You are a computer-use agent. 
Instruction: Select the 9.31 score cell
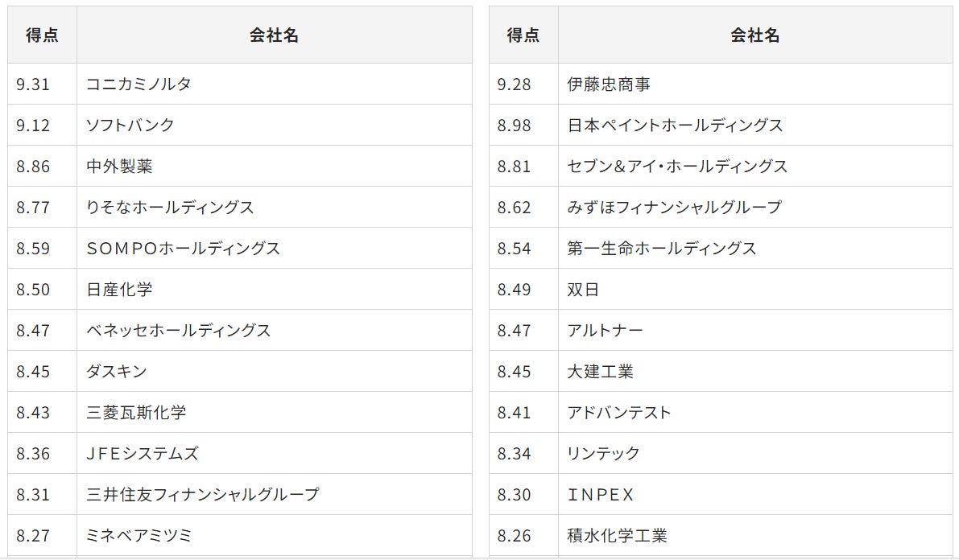click(33, 84)
